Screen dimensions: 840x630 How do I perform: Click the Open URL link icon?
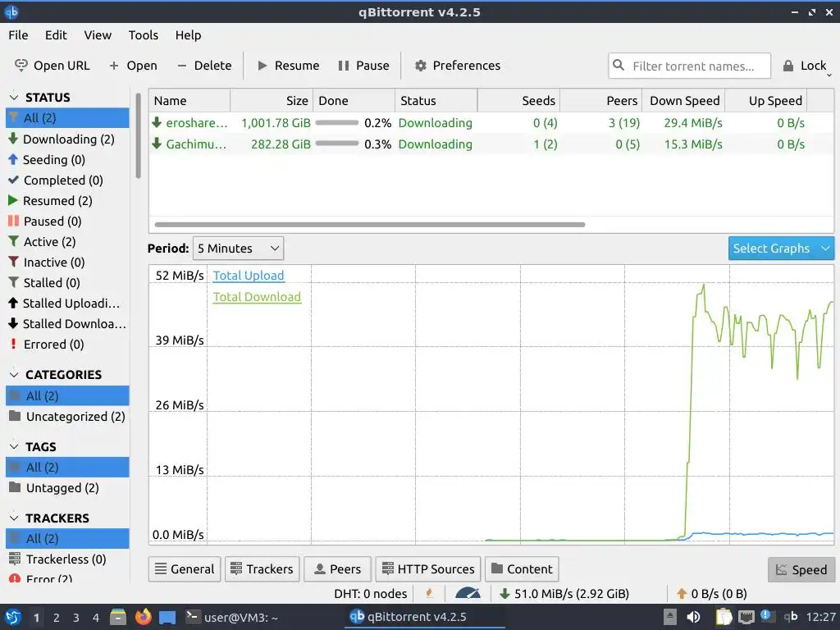click(x=21, y=66)
